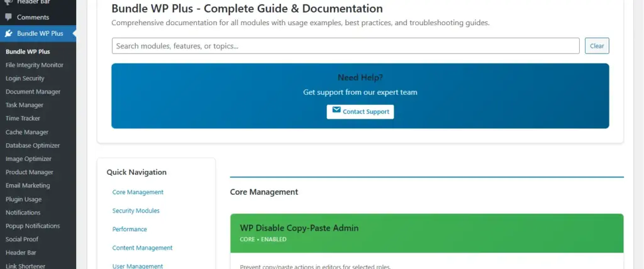Click the envelope icon in Contact Support

coord(336,109)
